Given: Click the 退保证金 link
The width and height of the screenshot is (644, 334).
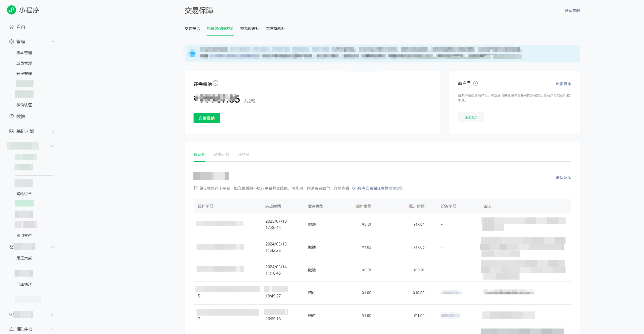Looking at the screenshot, I should tap(563, 178).
